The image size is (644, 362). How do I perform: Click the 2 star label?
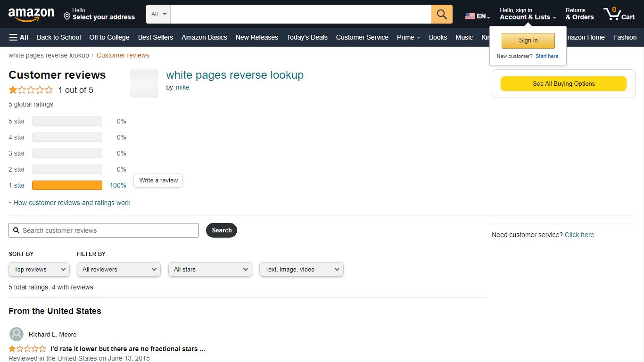coord(17,169)
